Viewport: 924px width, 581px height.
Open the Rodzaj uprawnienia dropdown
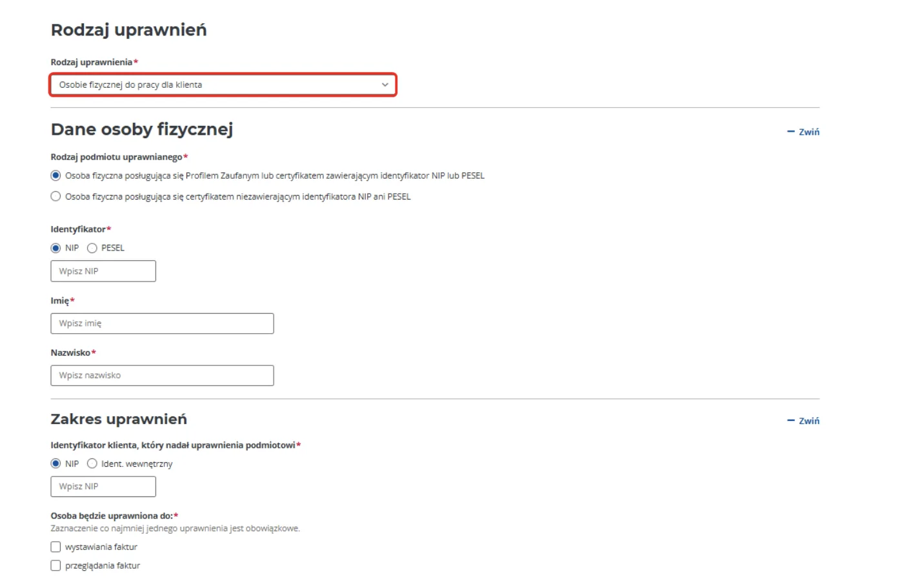point(223,85)
